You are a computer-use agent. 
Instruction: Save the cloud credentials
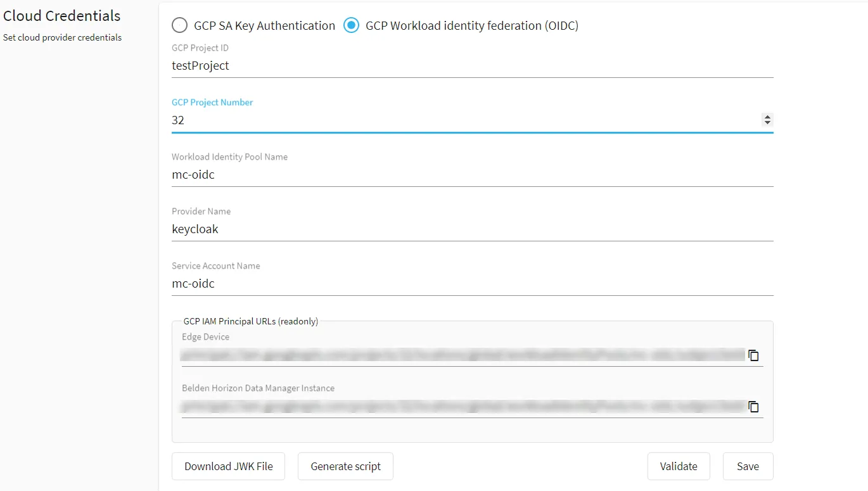click(x=748, y=466)
